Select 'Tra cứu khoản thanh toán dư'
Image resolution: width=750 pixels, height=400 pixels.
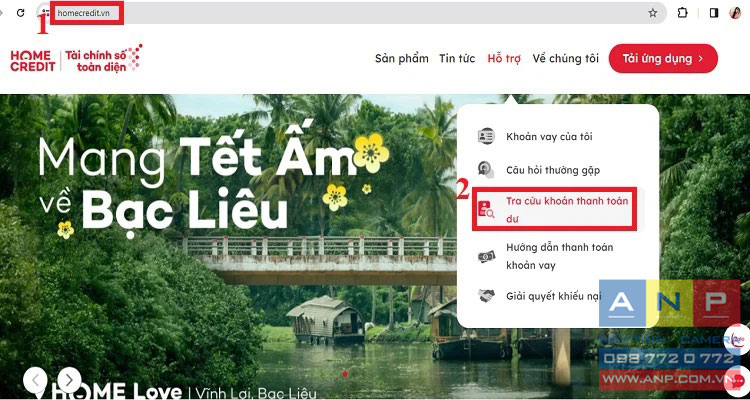pos(555,210)
